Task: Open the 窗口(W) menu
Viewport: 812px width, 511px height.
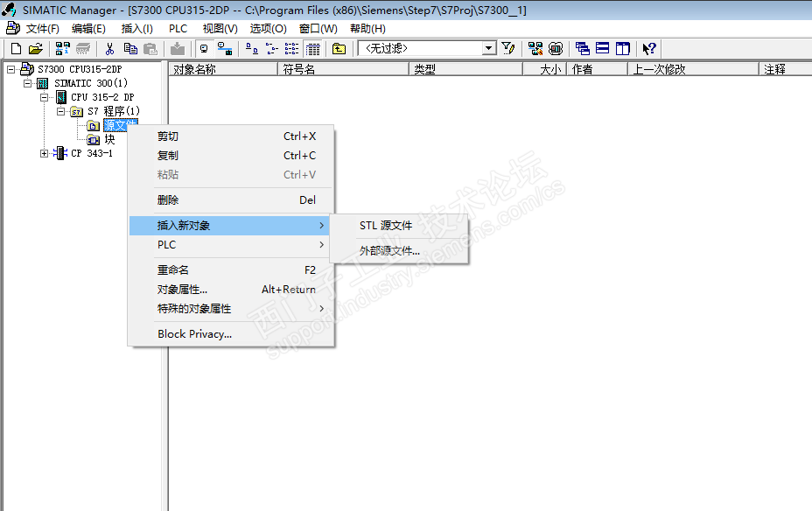Action: point(318,29)
